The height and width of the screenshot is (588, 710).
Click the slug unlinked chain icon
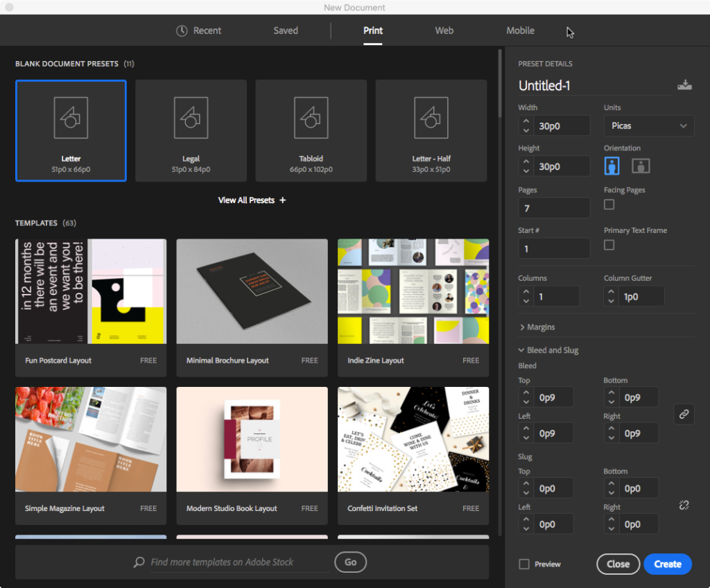tap(684, 505)
